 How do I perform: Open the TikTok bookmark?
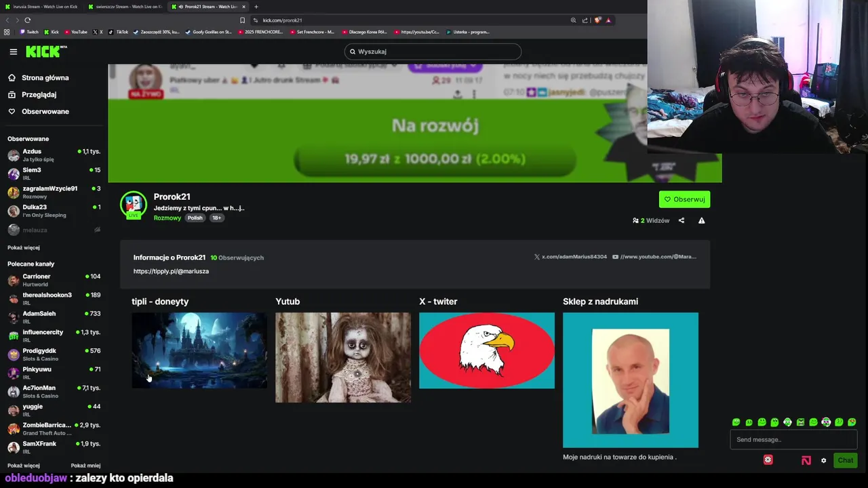[x=118, y=32]
